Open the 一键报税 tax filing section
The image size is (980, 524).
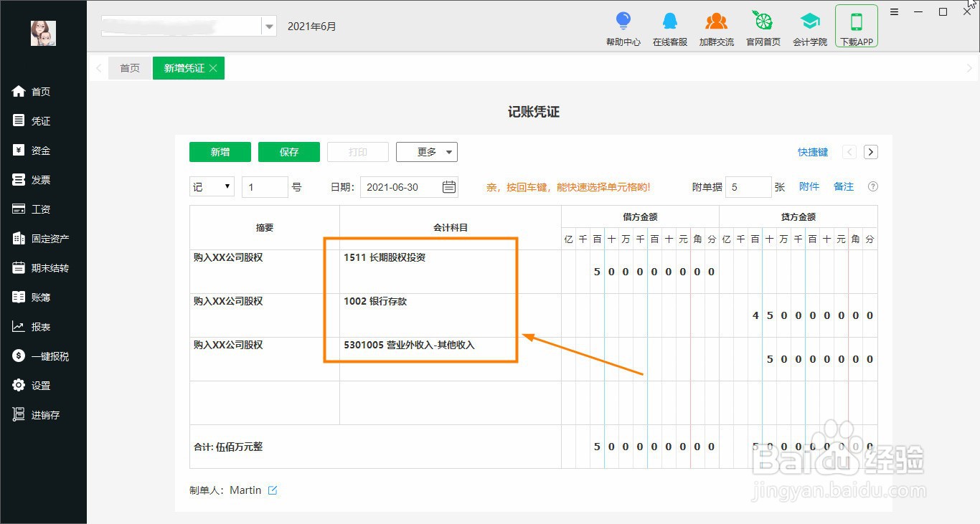click(43, 356)
